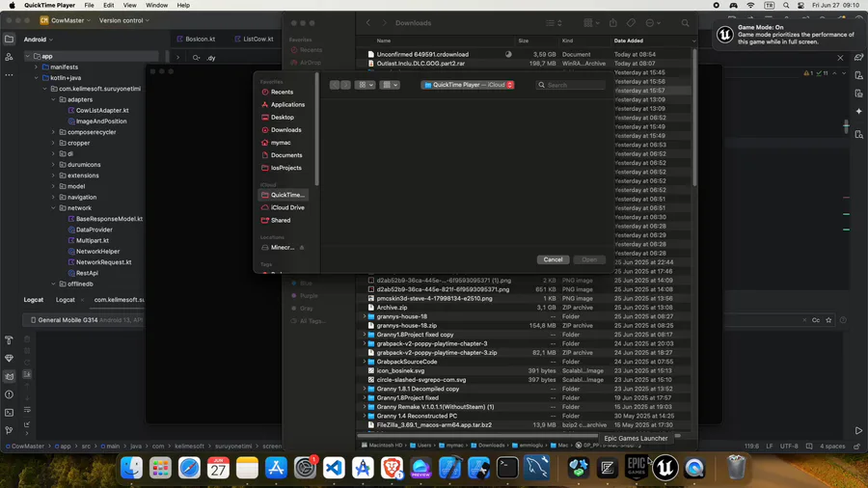Select Documents in dialog sidebar

click(x=283, y=155)
